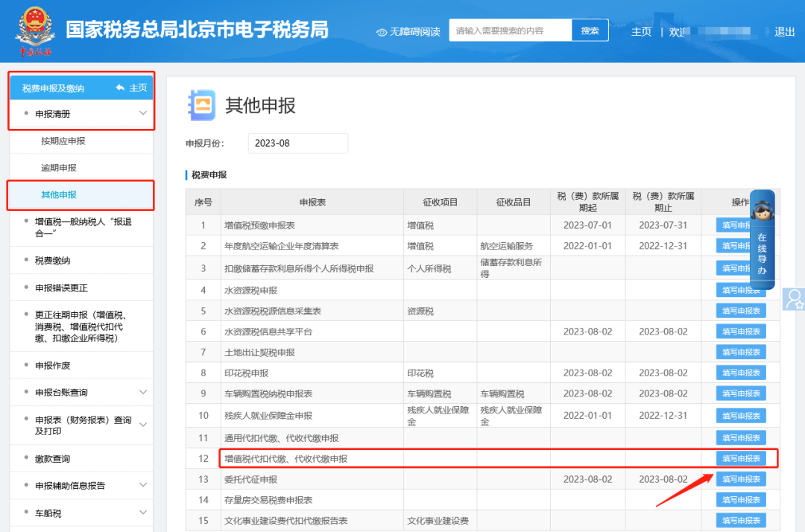Click the 税（费）款所属期起 column header
This screenshot has height=532, width=805.
(588, 202)
